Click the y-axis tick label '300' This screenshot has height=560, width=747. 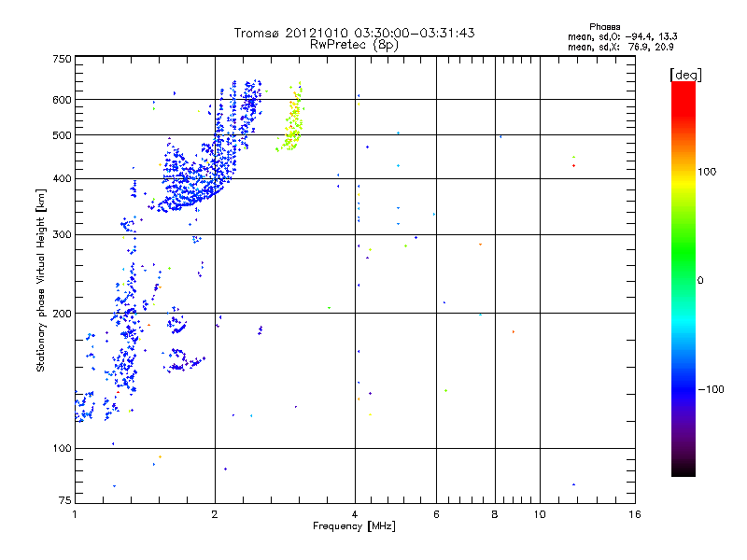63,235
